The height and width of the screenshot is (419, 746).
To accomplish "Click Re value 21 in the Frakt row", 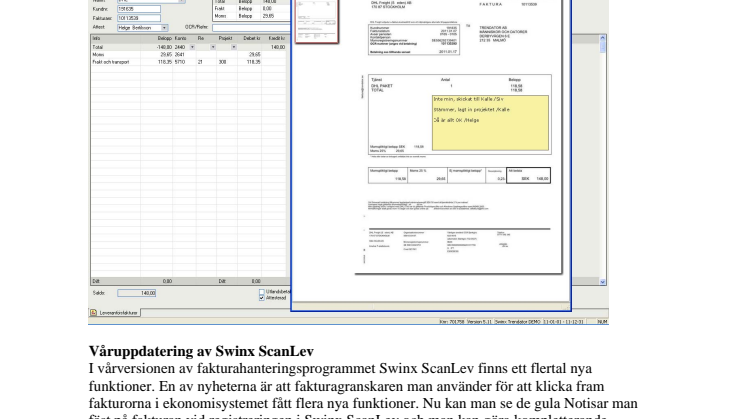I will point(200,62).
